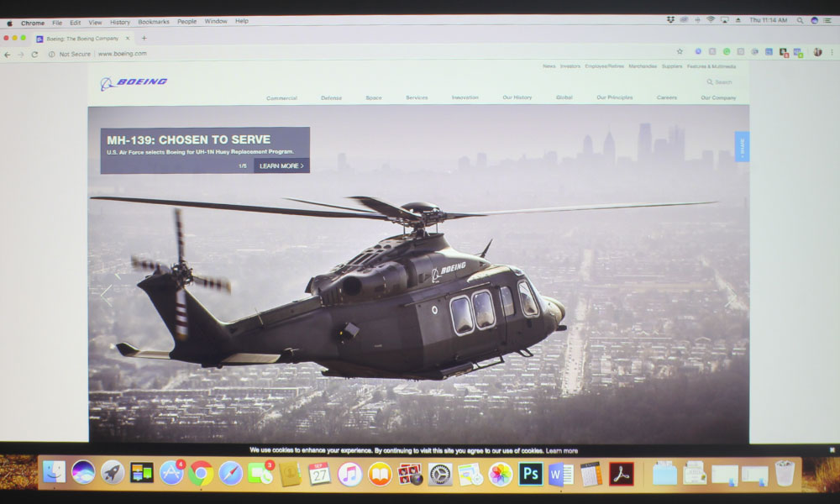Open Spotlight search in the menu bar
840x504 pixels.
tap(800, 20)
